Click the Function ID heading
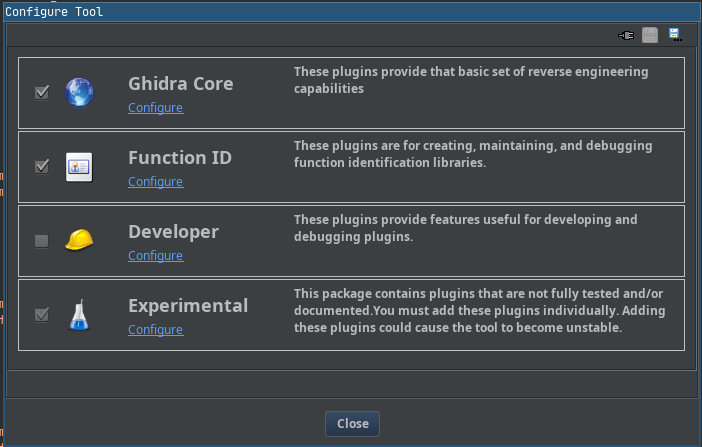The height and width of the screenshot is (447, 702). click(x=180, y=158)
